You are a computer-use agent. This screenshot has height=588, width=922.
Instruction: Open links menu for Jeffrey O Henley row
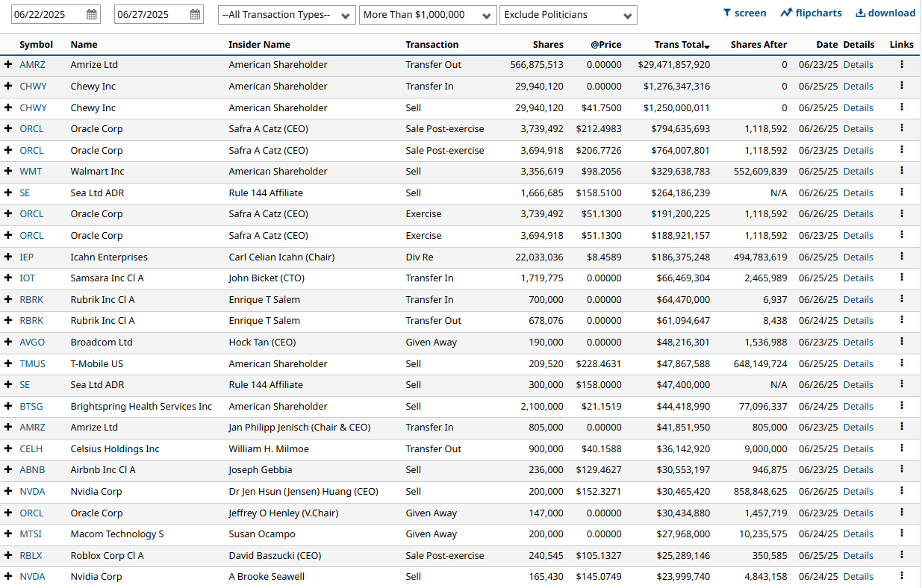902,513
